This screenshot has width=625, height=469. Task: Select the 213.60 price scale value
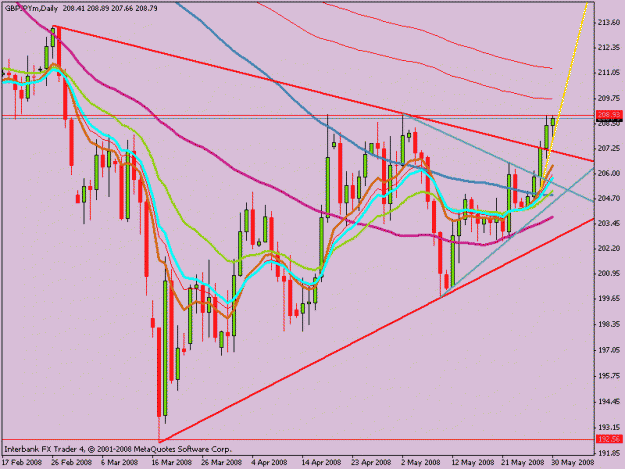tap(608, 23)
